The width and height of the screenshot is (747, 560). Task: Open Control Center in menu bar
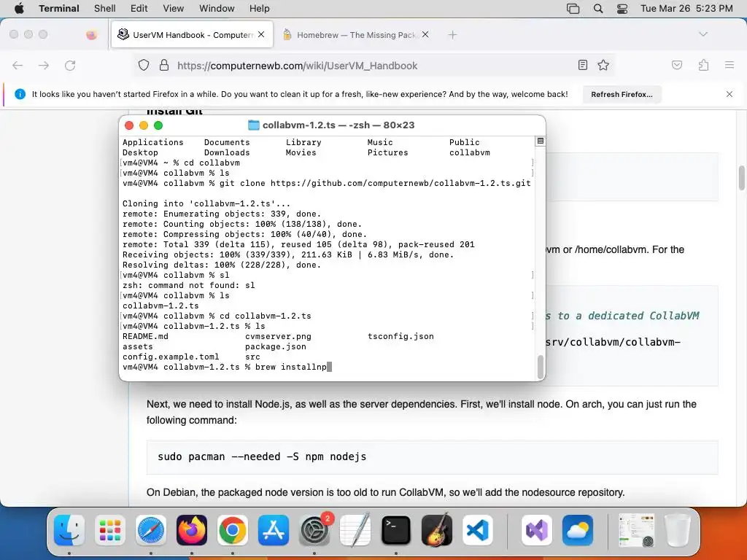[x=622, y=9]
